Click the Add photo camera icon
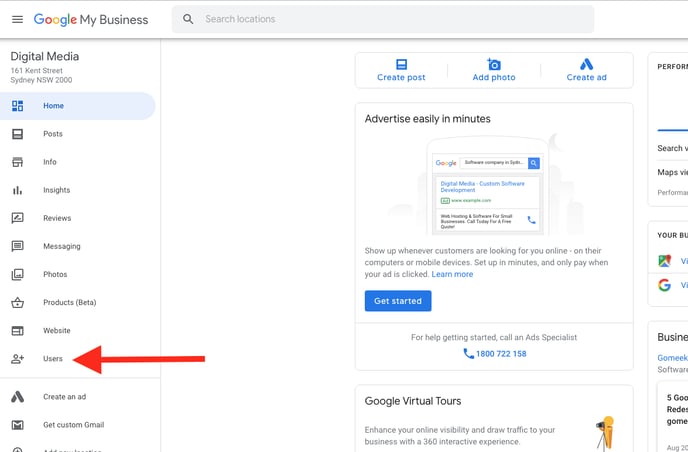 (493, 64)
